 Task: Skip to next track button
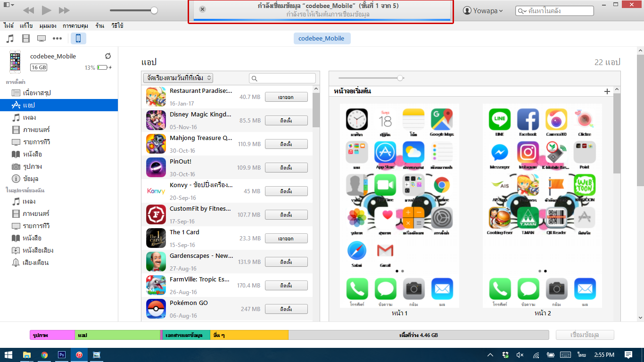(x=64, y=10)
